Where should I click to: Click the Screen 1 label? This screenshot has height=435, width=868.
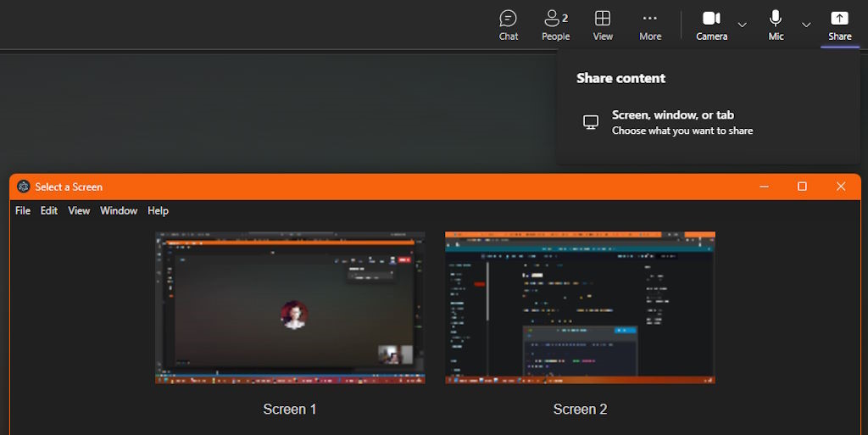[290, 409]
